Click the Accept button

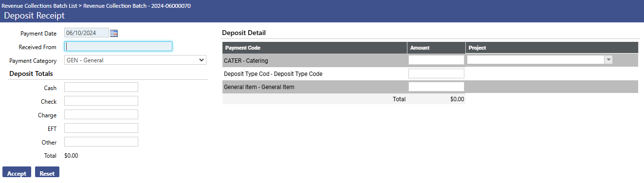(x=17, y=173)
